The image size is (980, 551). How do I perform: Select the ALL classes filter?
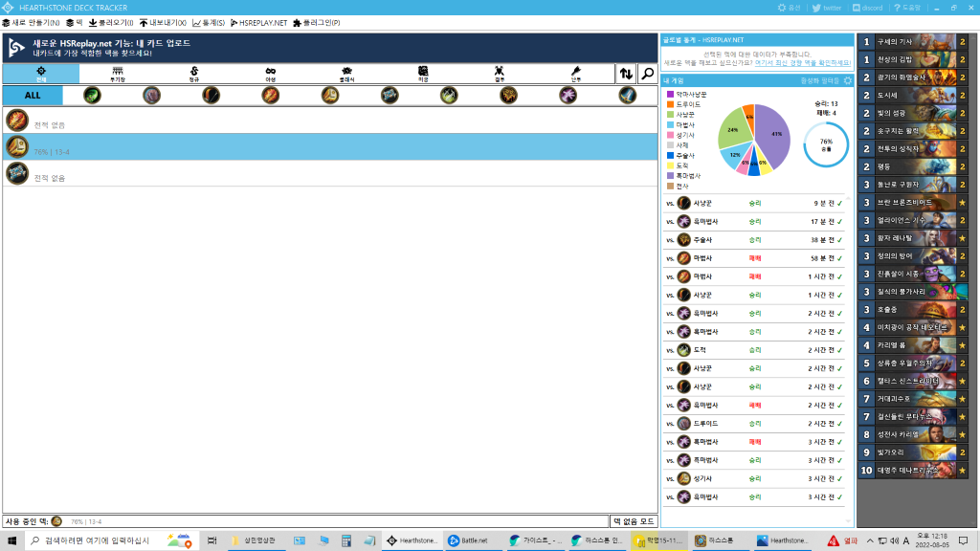[33, 96]
